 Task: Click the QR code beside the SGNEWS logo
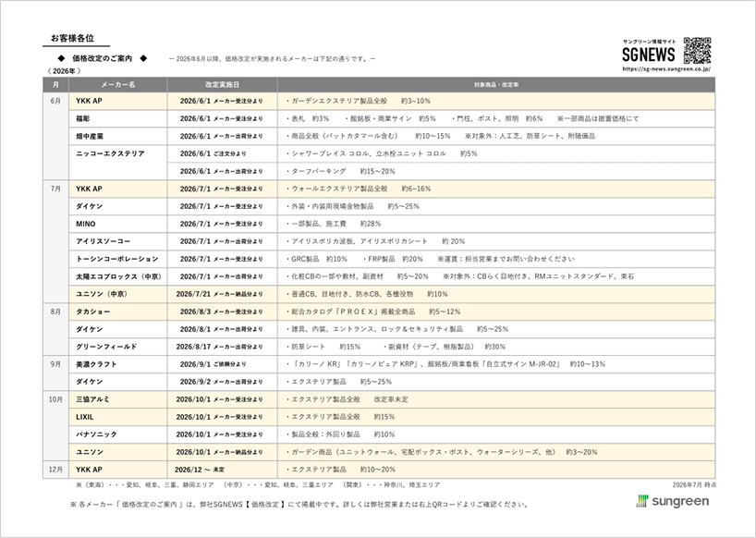pos(697,51)
